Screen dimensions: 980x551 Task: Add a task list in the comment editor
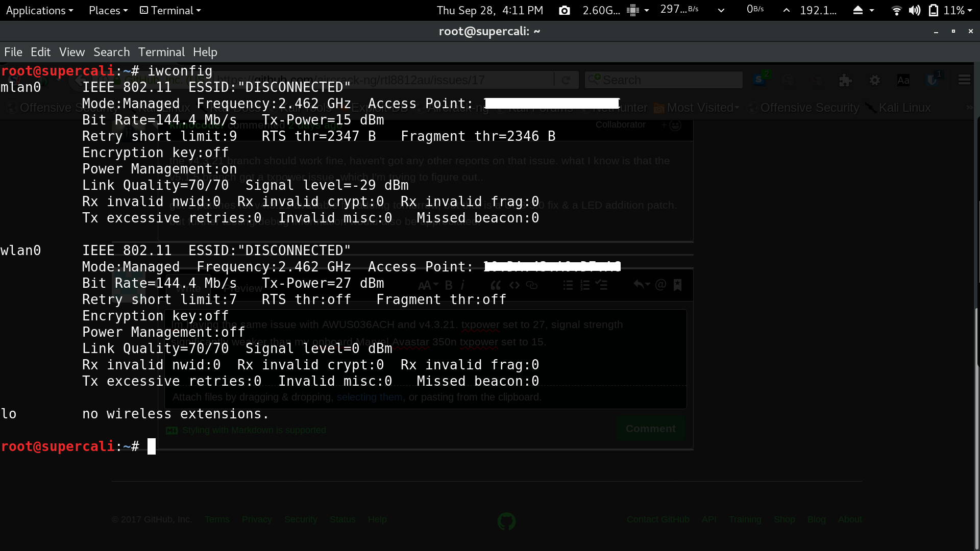pyautogui.click(x=601, y=285)
